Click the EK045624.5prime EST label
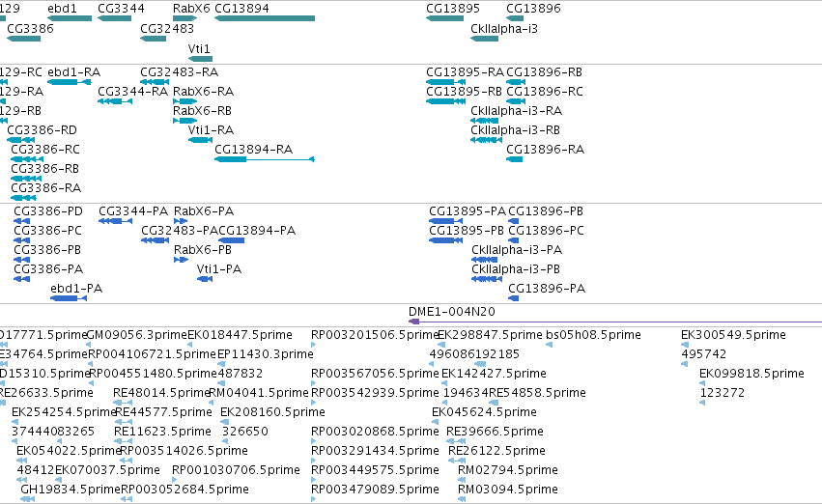 pos(484,412)
